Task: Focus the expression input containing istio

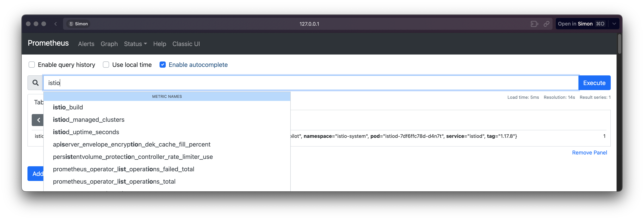Action: [x=311, y=83]
